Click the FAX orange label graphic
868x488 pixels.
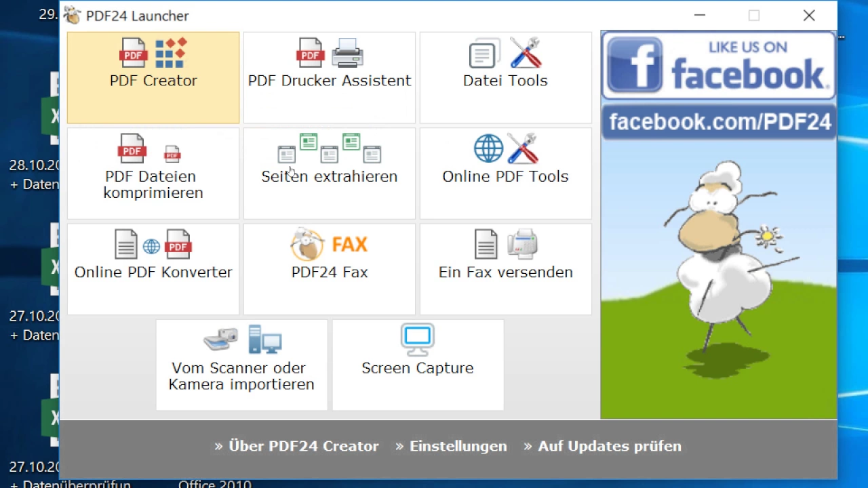coord(349,244)
